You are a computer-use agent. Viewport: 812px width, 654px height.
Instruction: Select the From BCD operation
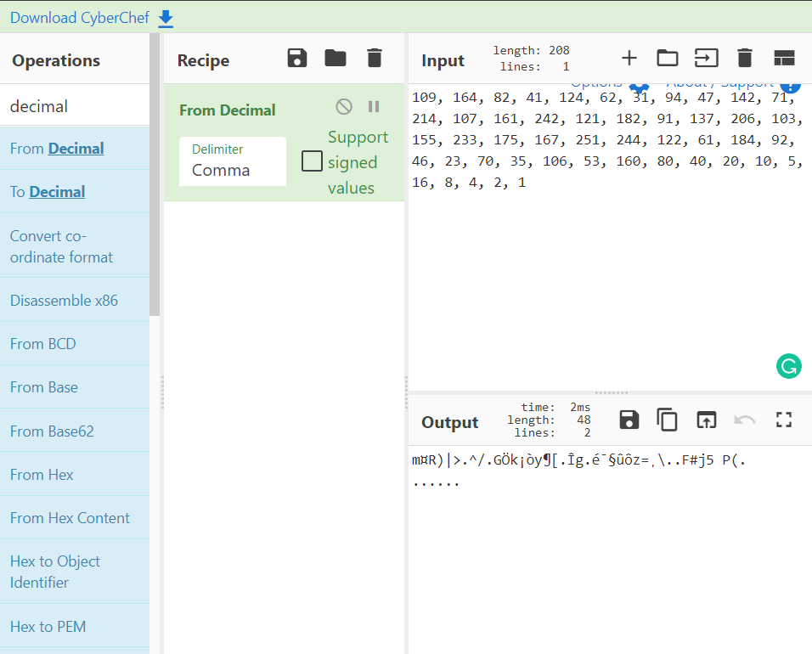click(x=75, y=344)
